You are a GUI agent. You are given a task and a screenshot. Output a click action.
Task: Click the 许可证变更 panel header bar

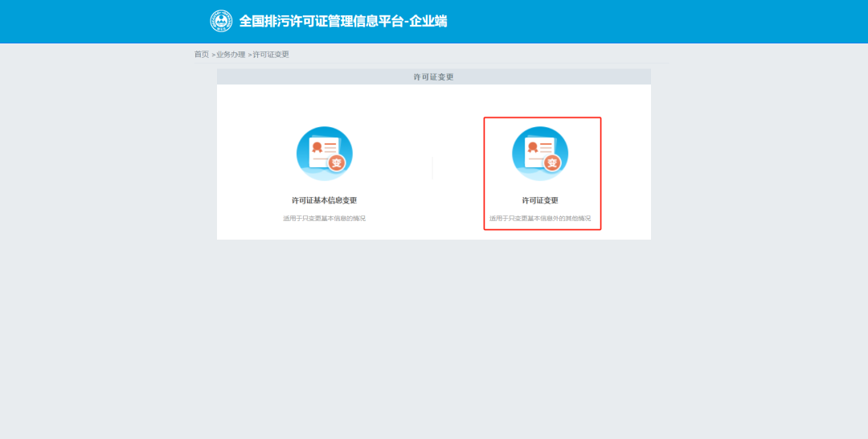coord(433,77)
